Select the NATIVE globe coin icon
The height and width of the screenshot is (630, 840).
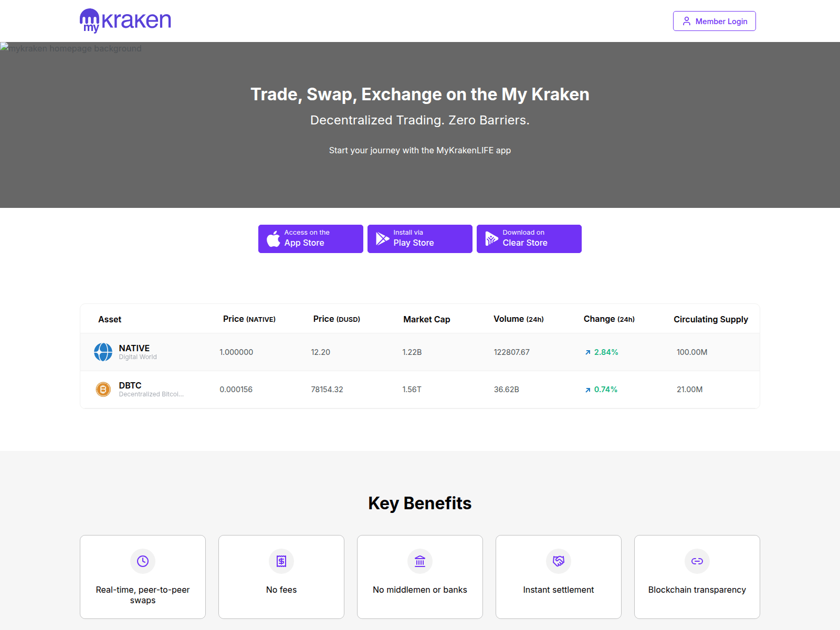click(103, 352)
